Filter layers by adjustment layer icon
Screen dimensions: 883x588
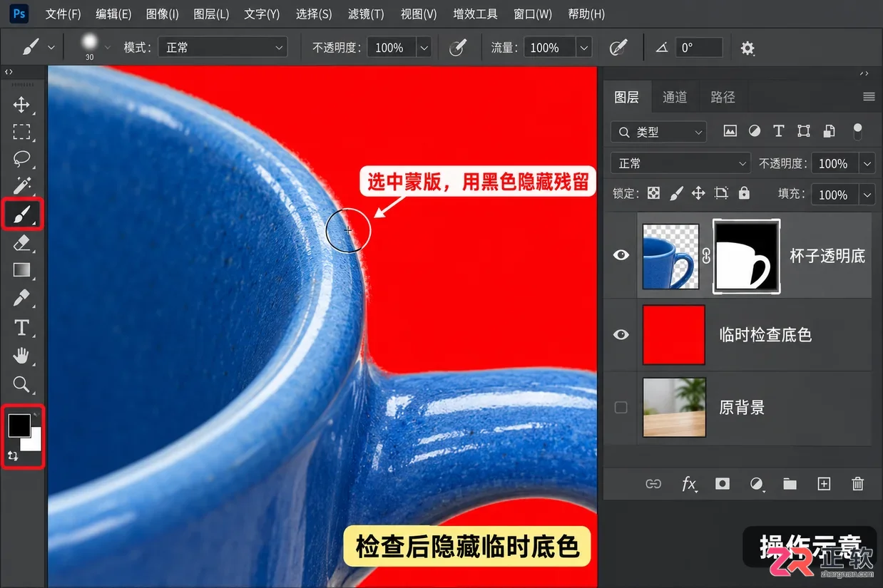pos(755,131)
